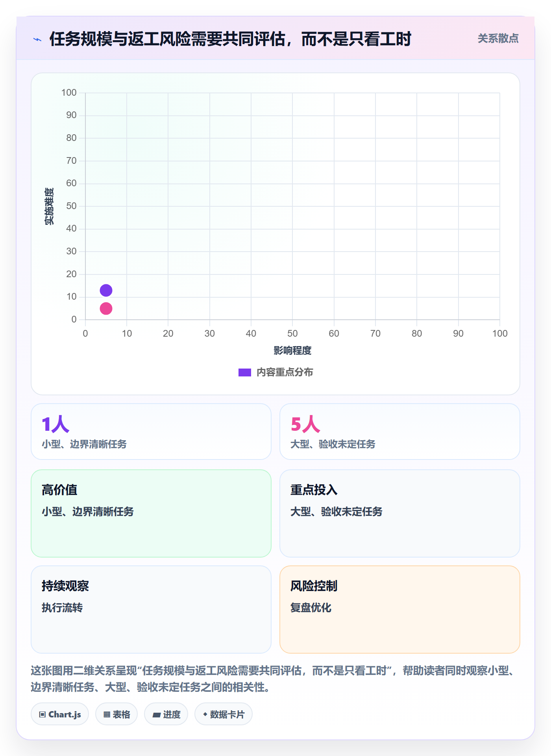
Task: Click the 50 tick label on the y-axis
Action: 71,206
